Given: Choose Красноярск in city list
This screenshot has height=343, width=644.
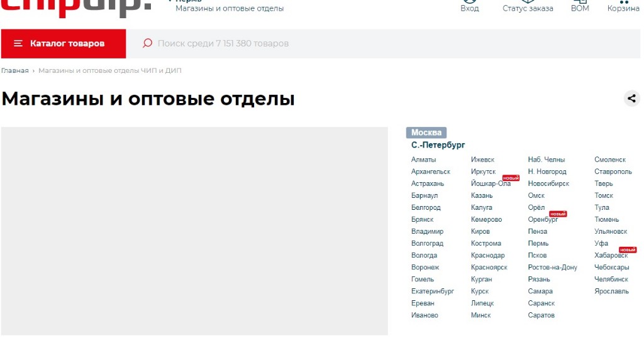Looking at the screenshot, I should pos(489,267).
